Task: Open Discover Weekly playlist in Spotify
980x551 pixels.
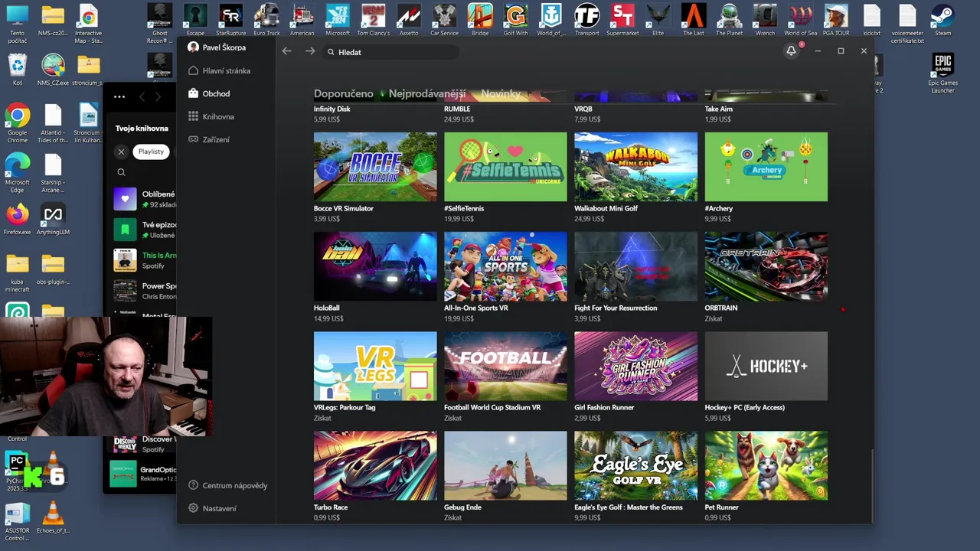Action: tap(145, 444)
